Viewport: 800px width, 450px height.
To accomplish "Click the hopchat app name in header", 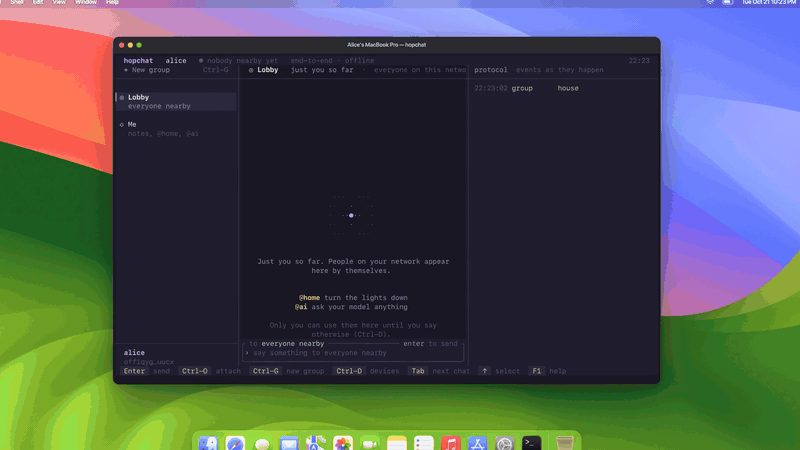I will click(138, 61).
